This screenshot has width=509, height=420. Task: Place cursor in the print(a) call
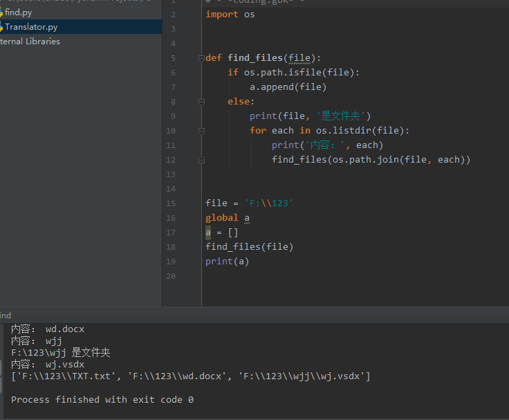[x=227, y=262]
